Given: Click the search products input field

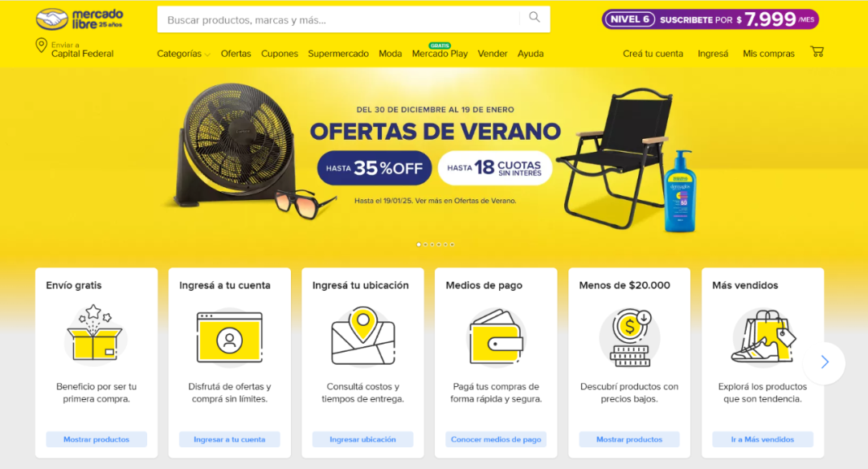Looking at the screenshot, I should pos(338,19).
